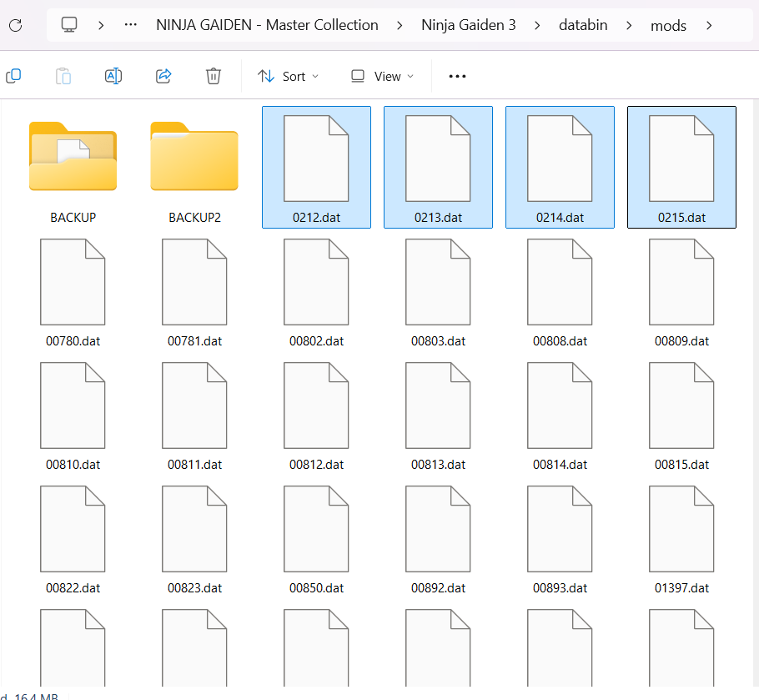Navigate to databin breadcrumb
Screen dimensions: 759x700
point(583,25)
